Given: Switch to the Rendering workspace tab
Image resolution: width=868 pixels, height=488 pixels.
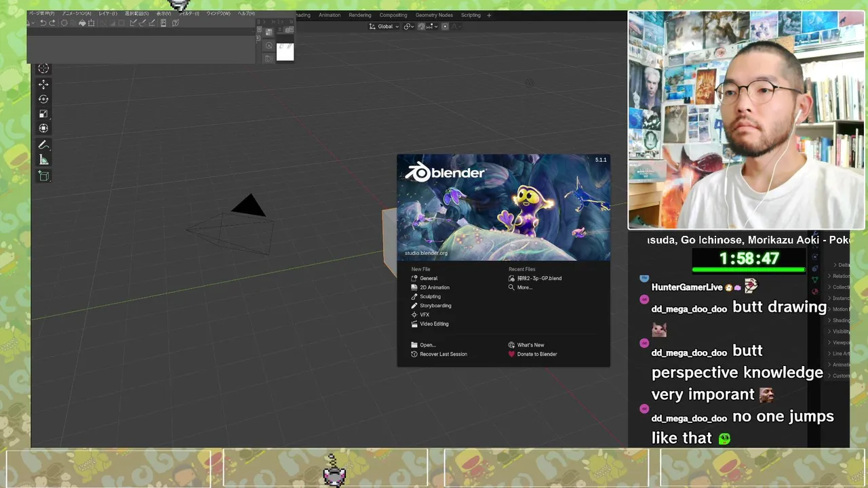Looking at the screenshot, I should click(x=360, y=15).
